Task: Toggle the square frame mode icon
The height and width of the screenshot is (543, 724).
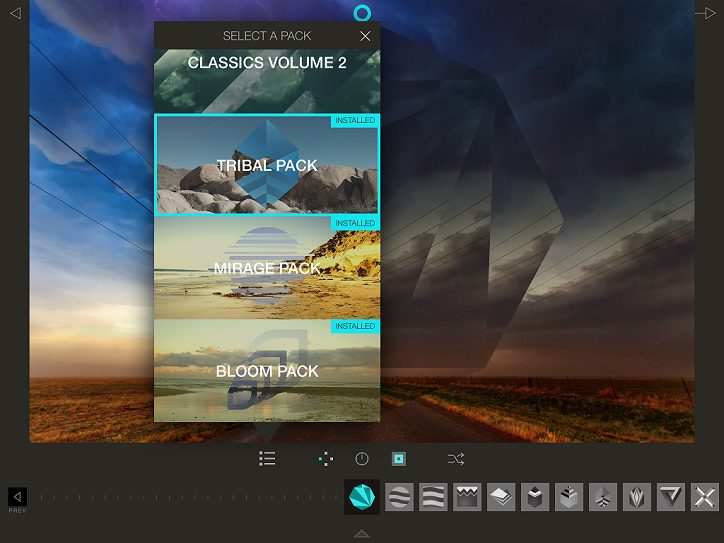Action: [x=399, y=459]
